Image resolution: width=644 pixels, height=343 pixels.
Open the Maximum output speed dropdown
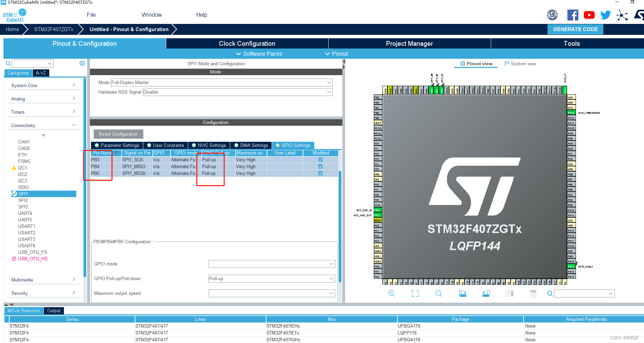point(272,293)
